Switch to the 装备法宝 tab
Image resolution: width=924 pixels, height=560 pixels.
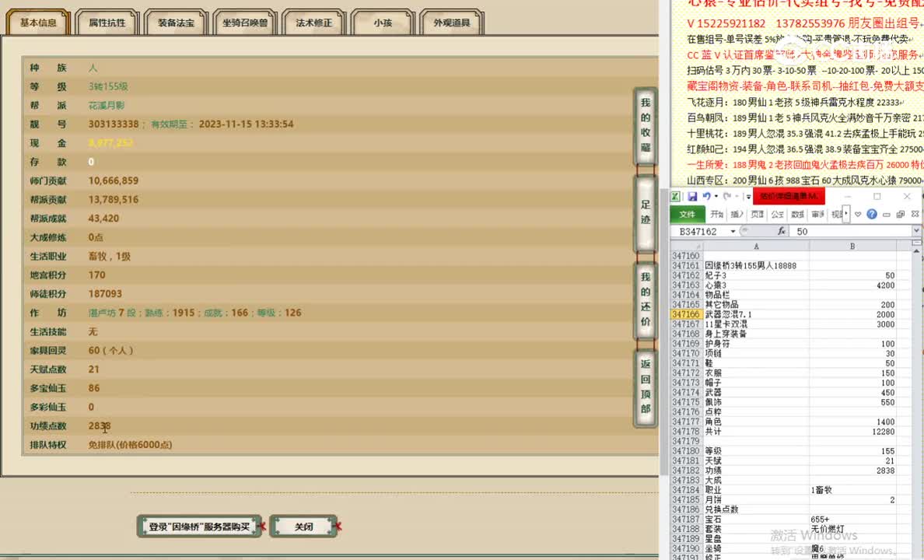(175, 23)
